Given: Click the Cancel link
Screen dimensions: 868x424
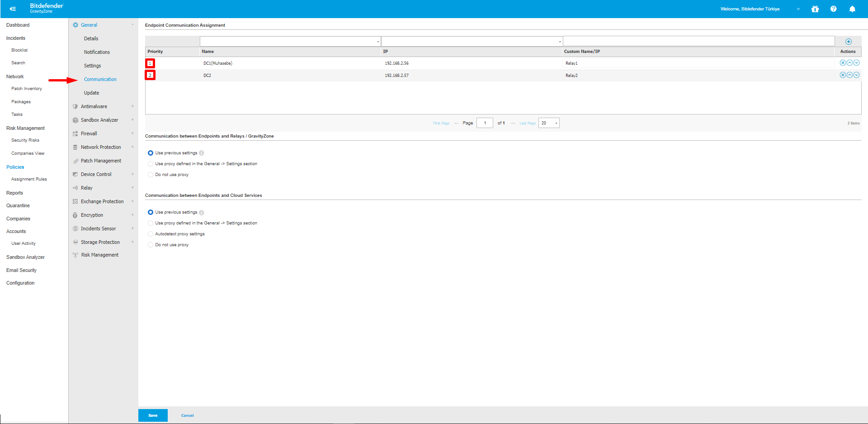Looking at the screenshot, I should click(187, 415).
